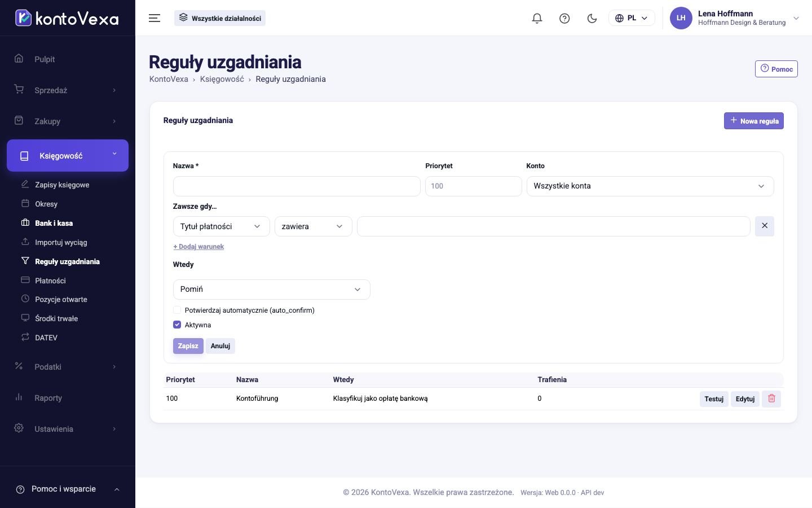Open the help question-mark icon in top bar

coord(564,18)
